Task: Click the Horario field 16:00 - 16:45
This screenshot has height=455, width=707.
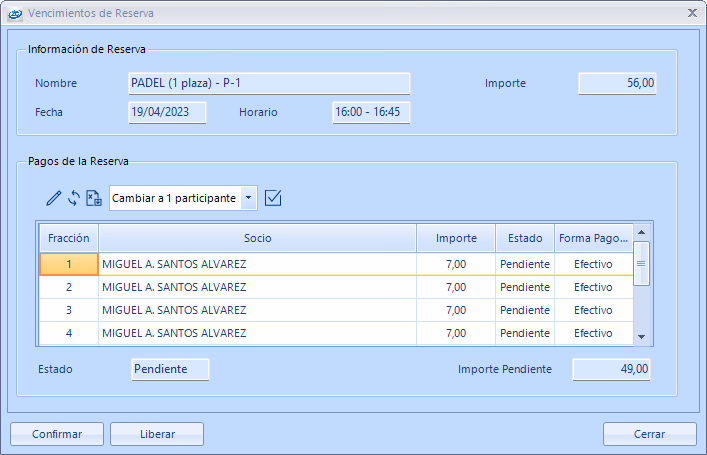Action: click(371, 112)
